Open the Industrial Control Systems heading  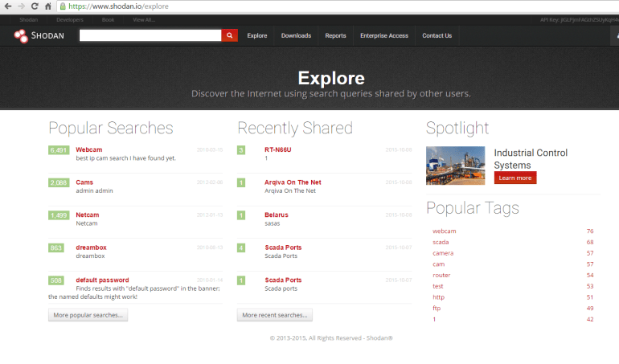[x=531, y=159]
